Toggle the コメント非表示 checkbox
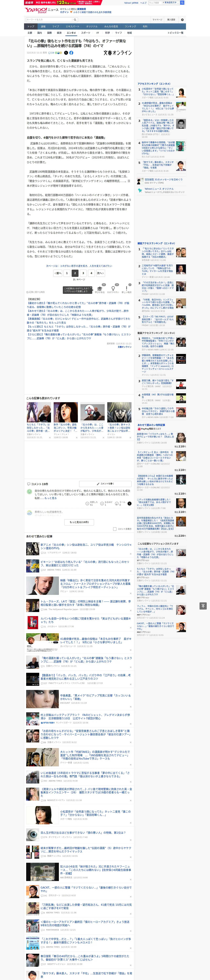 [x=115, y=529]
